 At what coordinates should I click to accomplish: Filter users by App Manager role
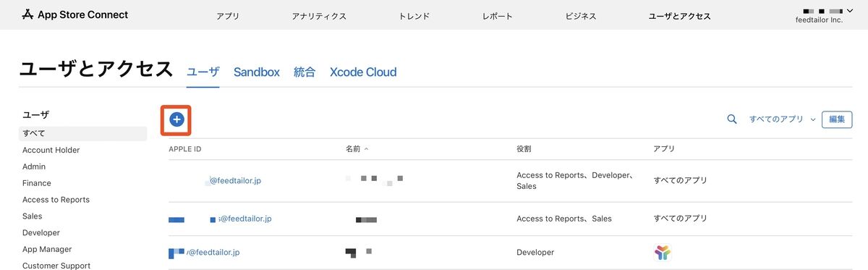[x=47, y=249]
